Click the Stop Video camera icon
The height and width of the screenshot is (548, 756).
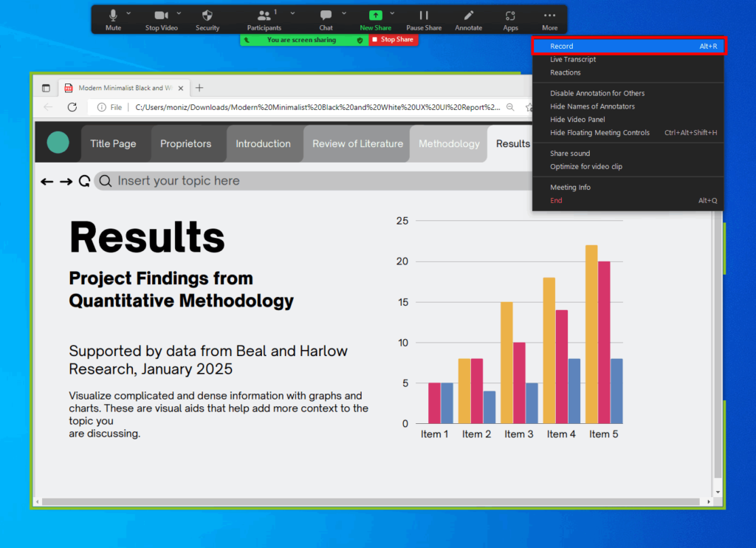click(x=161, y=16)
